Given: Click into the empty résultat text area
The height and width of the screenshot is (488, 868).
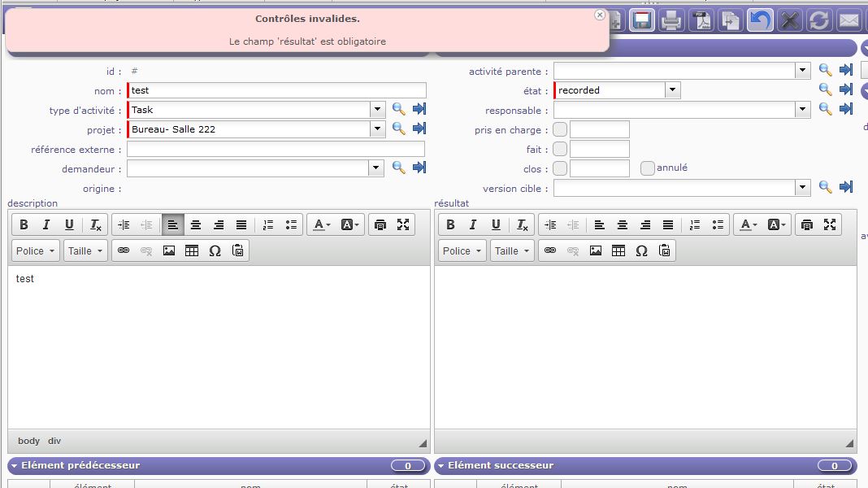Looking at the screenshot, I should pos(644,346).
